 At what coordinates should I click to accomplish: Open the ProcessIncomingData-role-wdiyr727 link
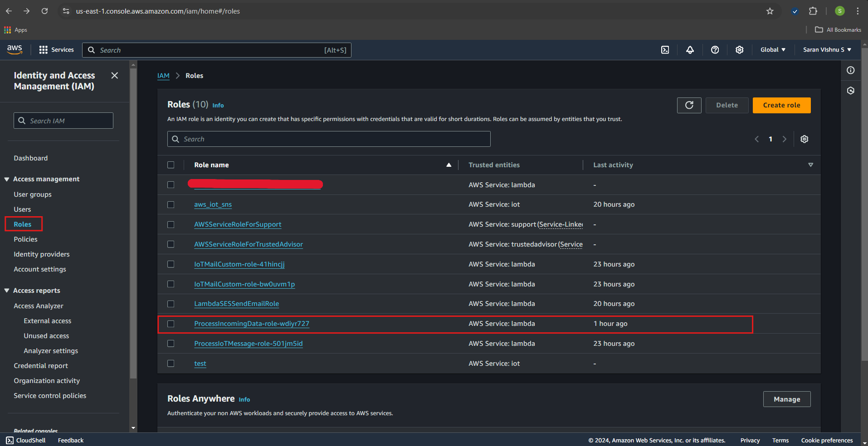click(252, 324)
